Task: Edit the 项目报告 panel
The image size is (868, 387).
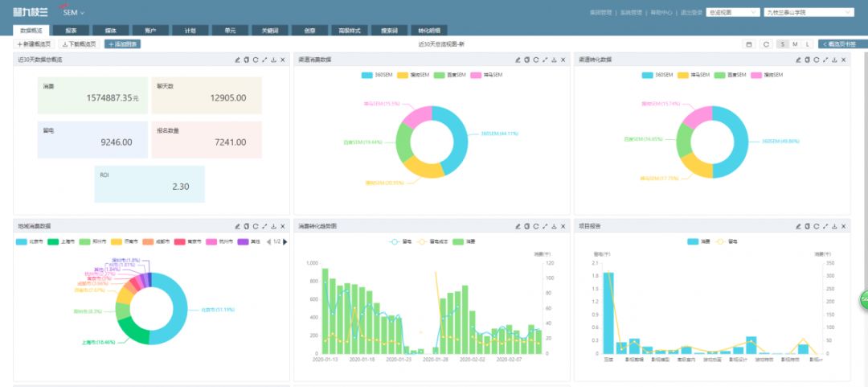Action: (798, 226)
